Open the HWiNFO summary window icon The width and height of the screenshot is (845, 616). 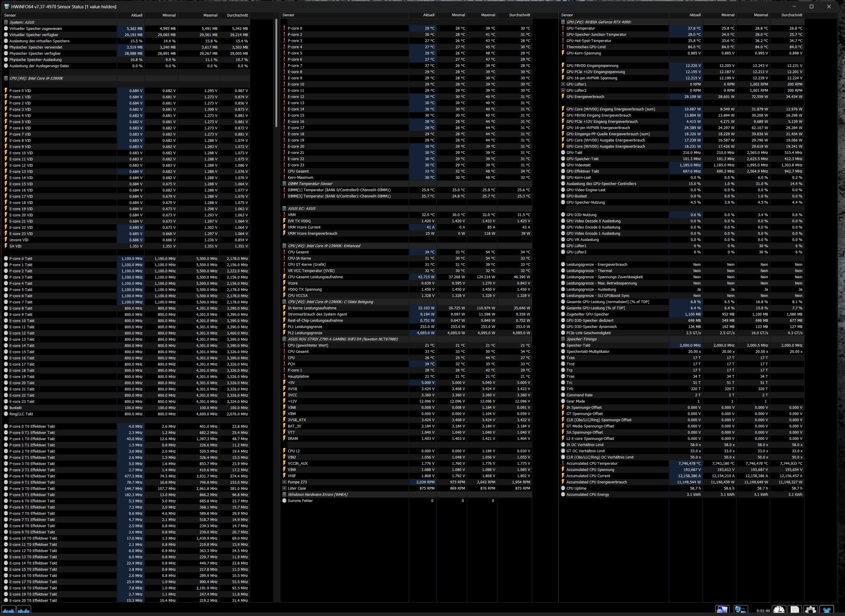[x=722, y=610]
